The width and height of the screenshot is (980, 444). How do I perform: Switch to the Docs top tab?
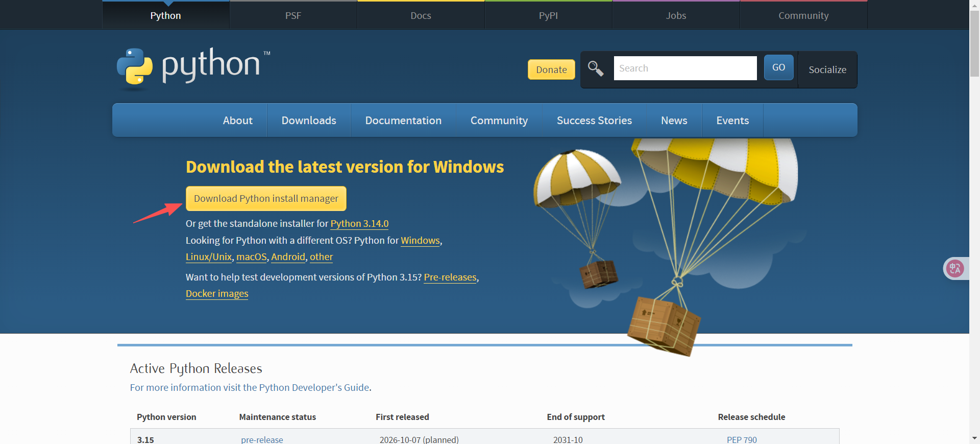coord(421,16)
